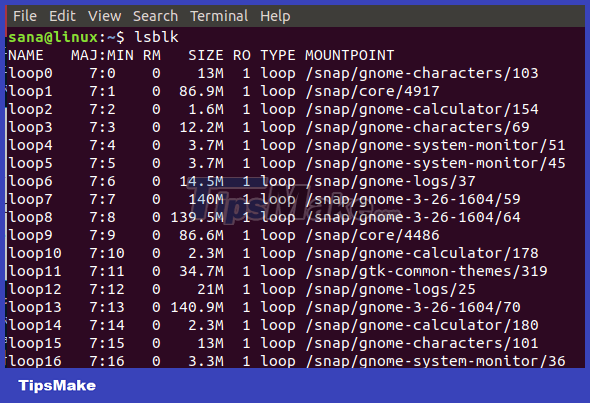
Task: Open the File menu
Action: (x=25, y=16)
